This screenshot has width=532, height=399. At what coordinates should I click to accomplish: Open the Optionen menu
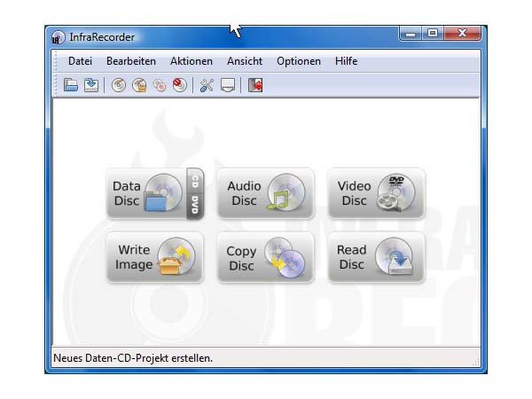tap(298, 61)
